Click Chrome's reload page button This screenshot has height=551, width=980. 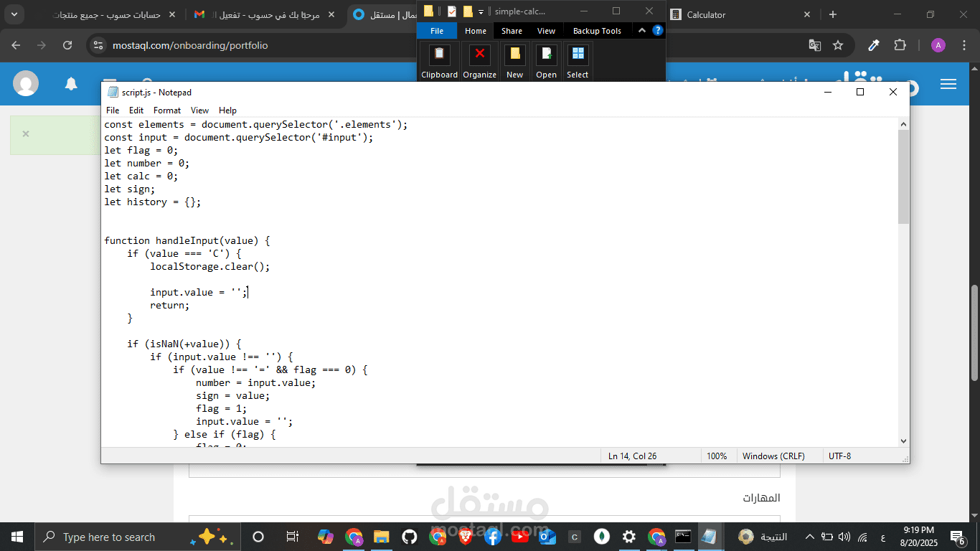67,45
